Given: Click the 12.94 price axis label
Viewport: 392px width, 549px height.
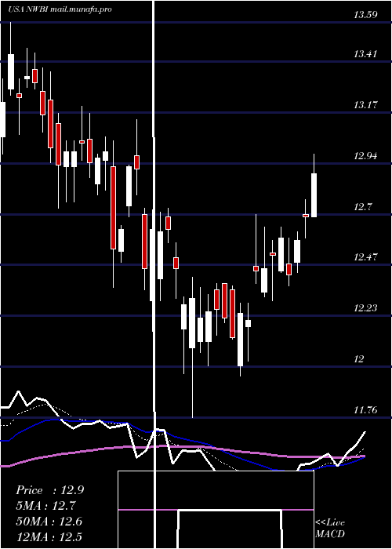Looking at the screenshot, I should [x=366, y=156].
